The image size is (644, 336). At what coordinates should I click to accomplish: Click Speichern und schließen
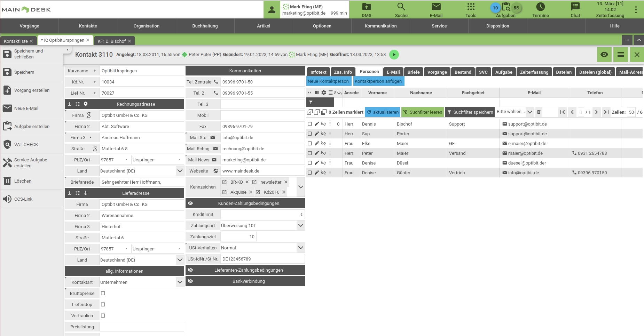coord(32,54)
